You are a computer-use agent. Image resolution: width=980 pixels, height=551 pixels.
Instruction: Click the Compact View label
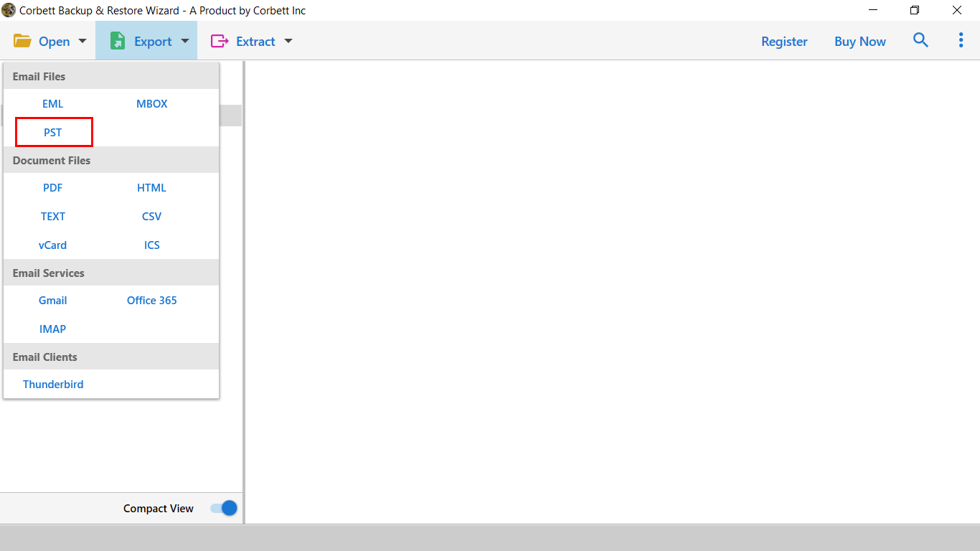(159, 509)
